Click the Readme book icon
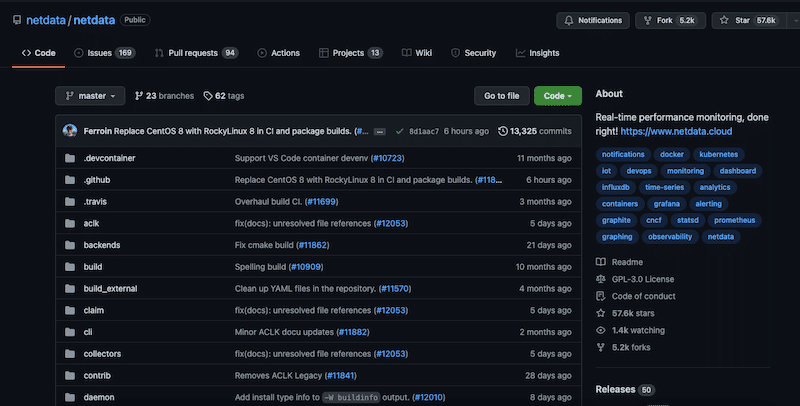Viewport: 800px width, 406px height. 601,262
